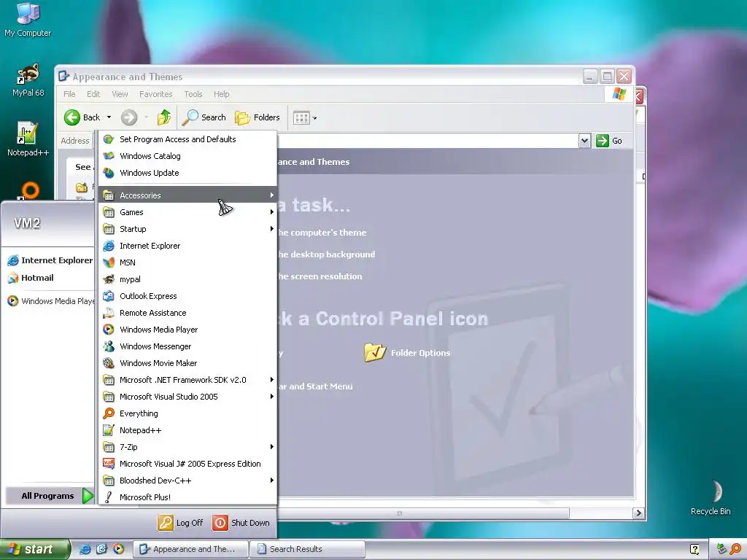This screenshot has height=560, width=747.
Task: Click the Go button beside address bar
Action: [609, 141]
